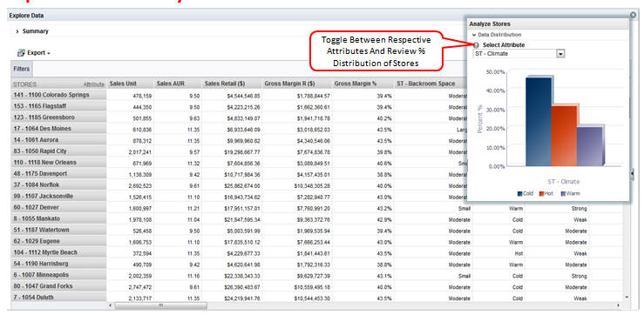
Task: Select row 7 - 1054 Duluth
Action: [58, 298]
